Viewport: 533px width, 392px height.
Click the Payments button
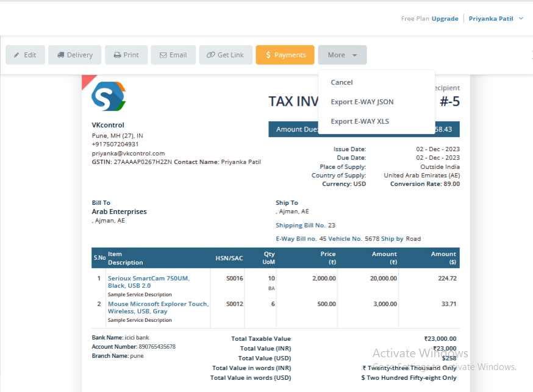click(285, 54)
